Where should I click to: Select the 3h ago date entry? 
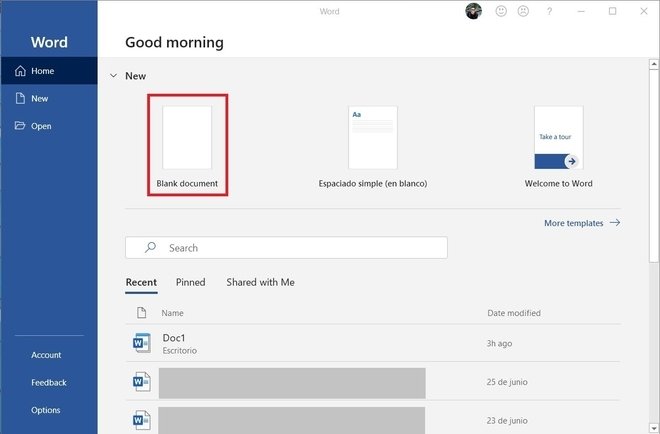(499, 343)
